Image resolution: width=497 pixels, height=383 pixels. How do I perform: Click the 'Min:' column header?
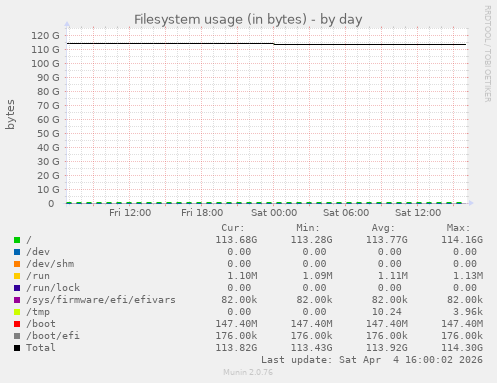tap(308, 228)
